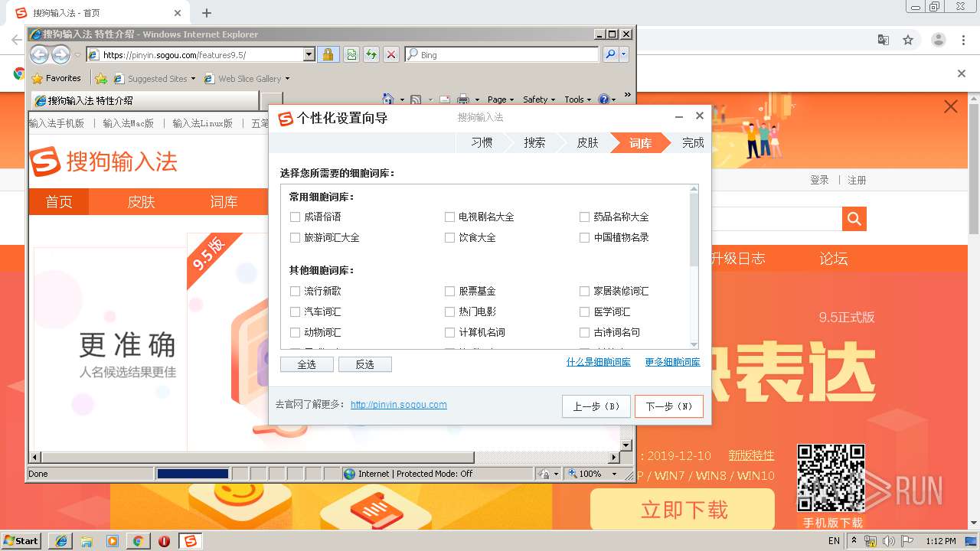The height and width of the screenshot is (551, 980).
Task: Check the 流行新歌 checkbox
Action: point(296,292)
